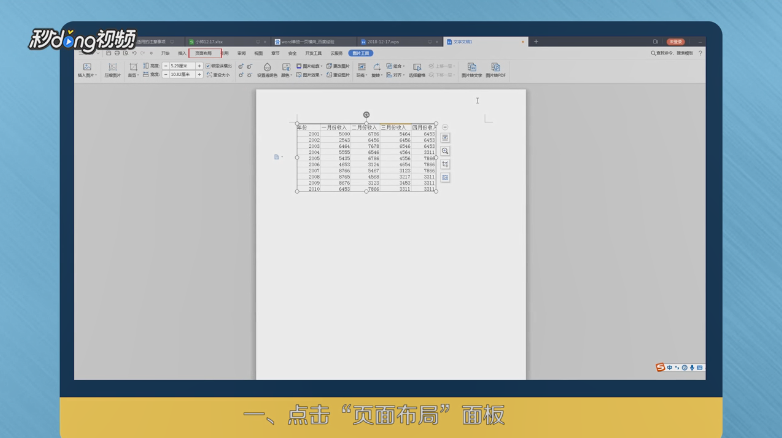Click the print preview icon
782x438 pixels.
126,53
